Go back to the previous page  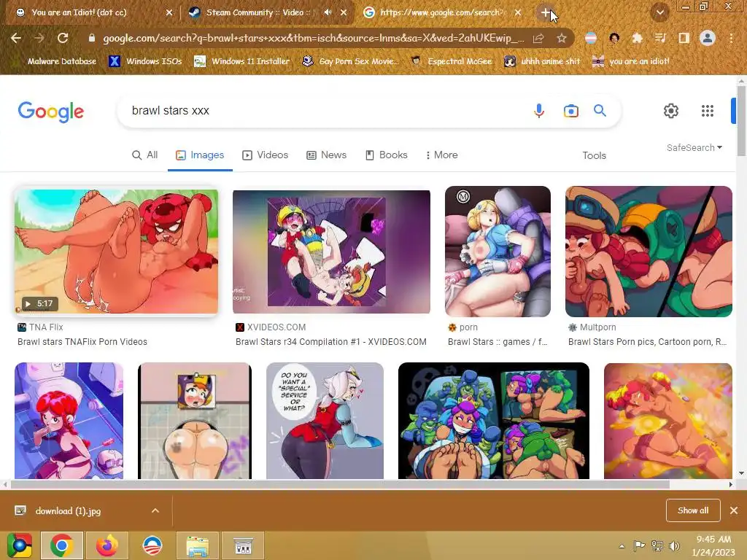(16, 38)
